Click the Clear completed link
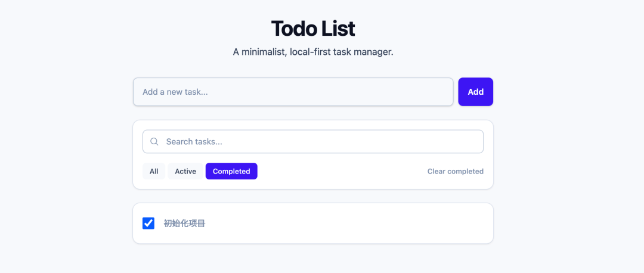 click(455, 171)
